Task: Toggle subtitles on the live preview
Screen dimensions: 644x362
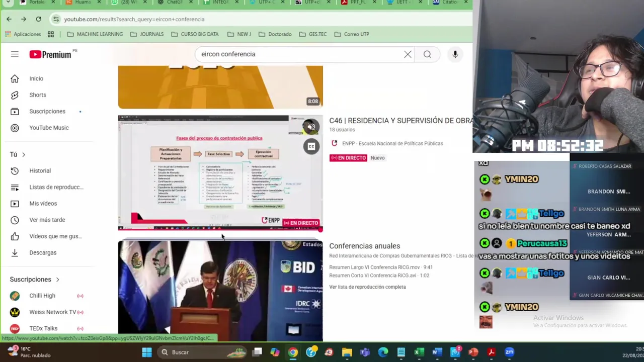Action: click(x=311, y=146)
